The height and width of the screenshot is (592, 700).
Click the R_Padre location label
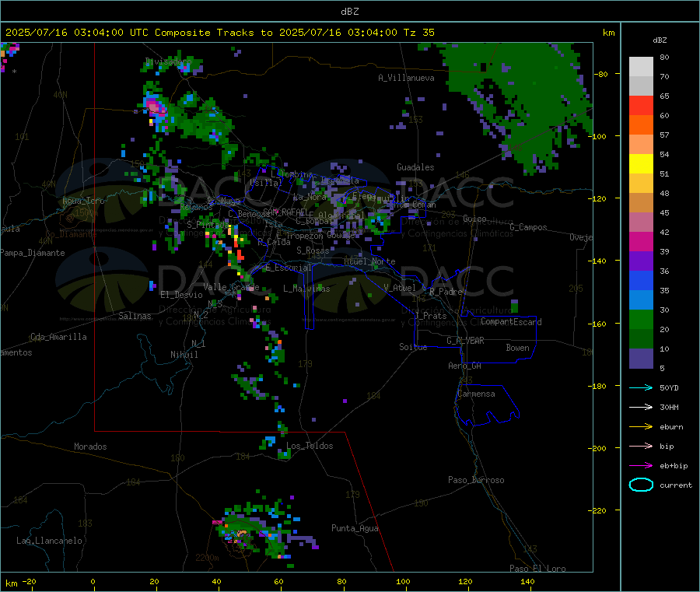(x=446, y=292)
